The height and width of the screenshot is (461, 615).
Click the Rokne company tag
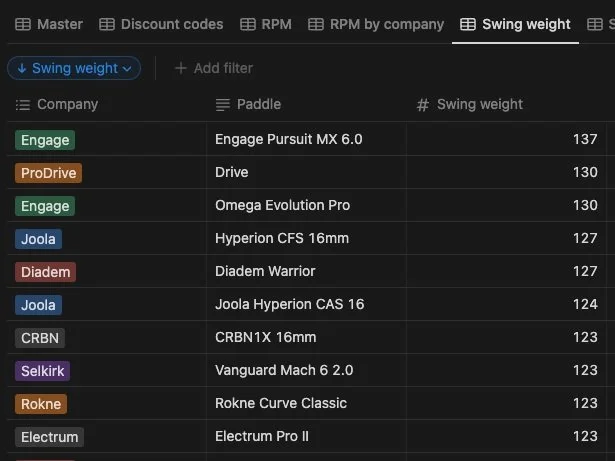click(x=41, y=404)
